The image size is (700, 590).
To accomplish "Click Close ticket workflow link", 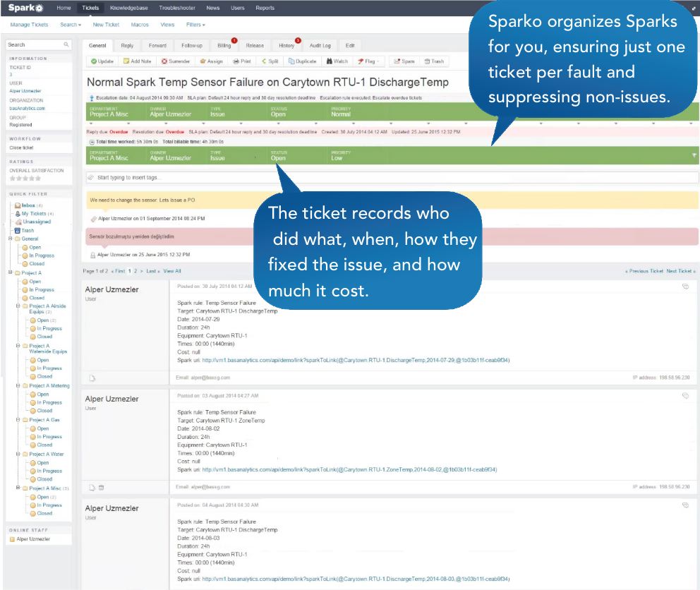I will (21, 147).
